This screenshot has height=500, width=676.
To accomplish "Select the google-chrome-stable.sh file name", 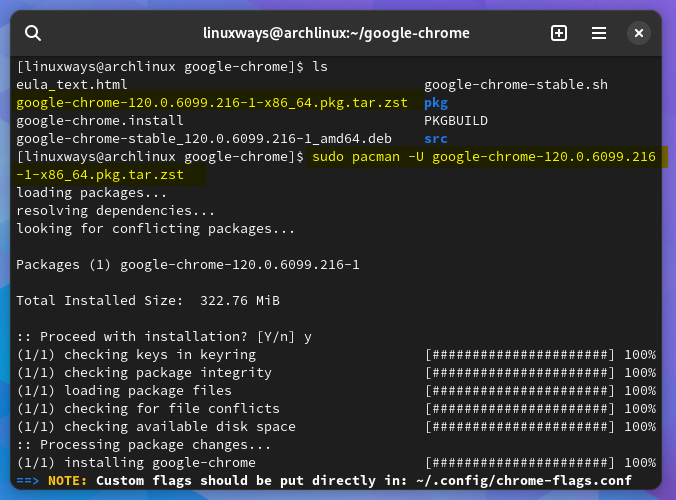I will click(516, 84).
